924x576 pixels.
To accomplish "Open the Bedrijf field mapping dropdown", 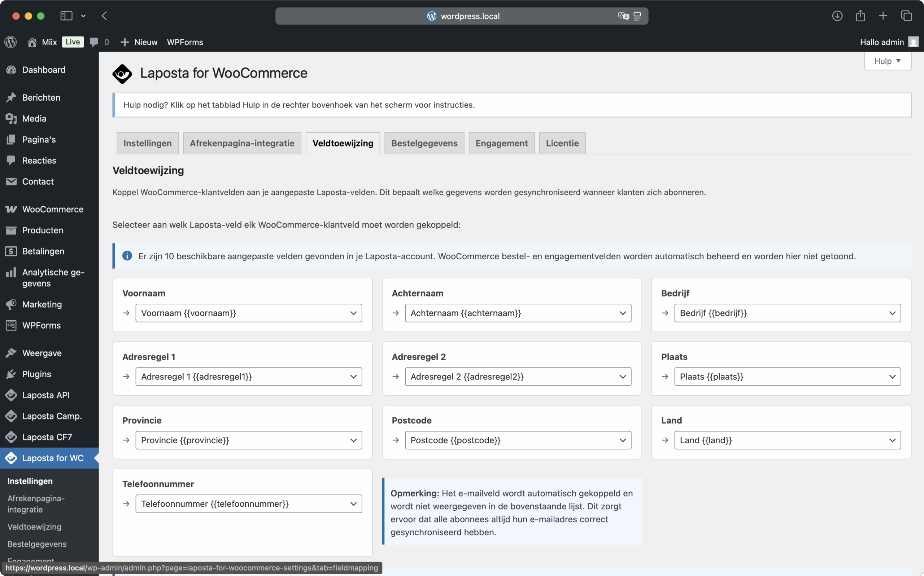I will point(788,313).
